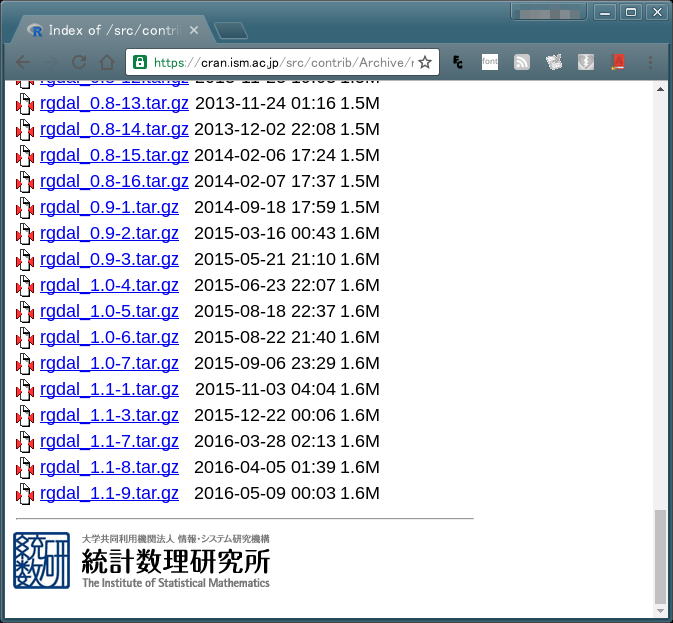Viewport: 673px width, 623px height.
Task: Click file icon beside rgdal_0.9-1.tar.gz
Action: click(x=25, y=208)
